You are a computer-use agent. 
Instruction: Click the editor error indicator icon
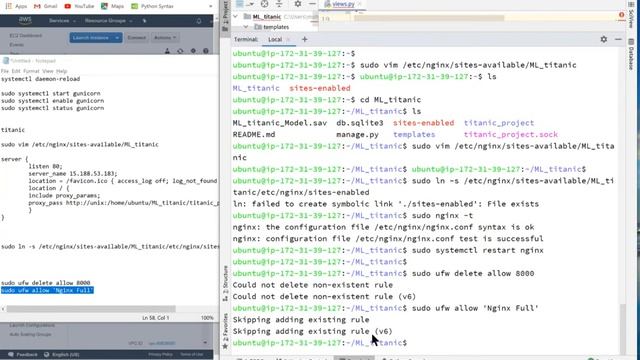(622, 15)
